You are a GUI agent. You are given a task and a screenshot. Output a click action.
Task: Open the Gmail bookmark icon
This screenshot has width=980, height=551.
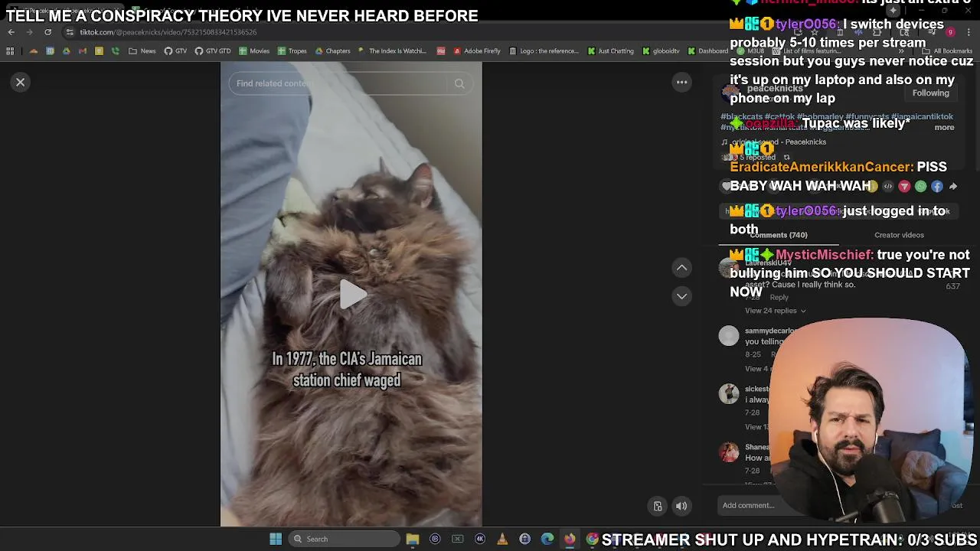point(83,51)
